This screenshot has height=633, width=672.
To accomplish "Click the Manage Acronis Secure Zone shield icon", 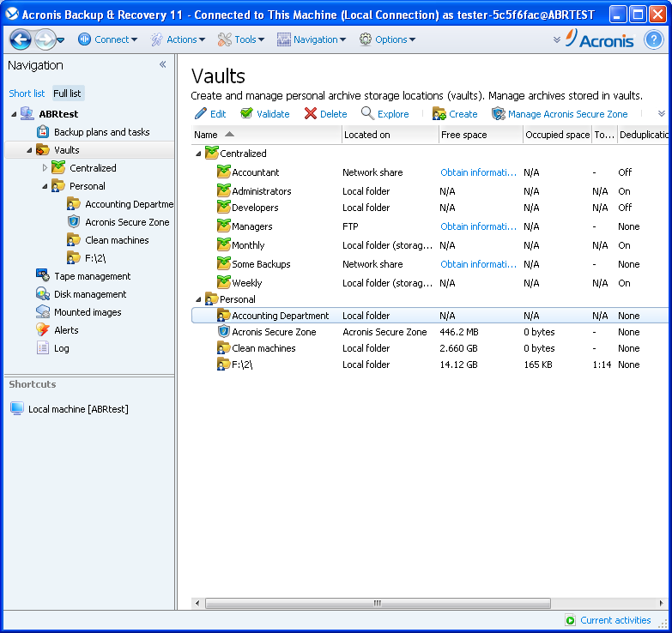I will (498, 113).
